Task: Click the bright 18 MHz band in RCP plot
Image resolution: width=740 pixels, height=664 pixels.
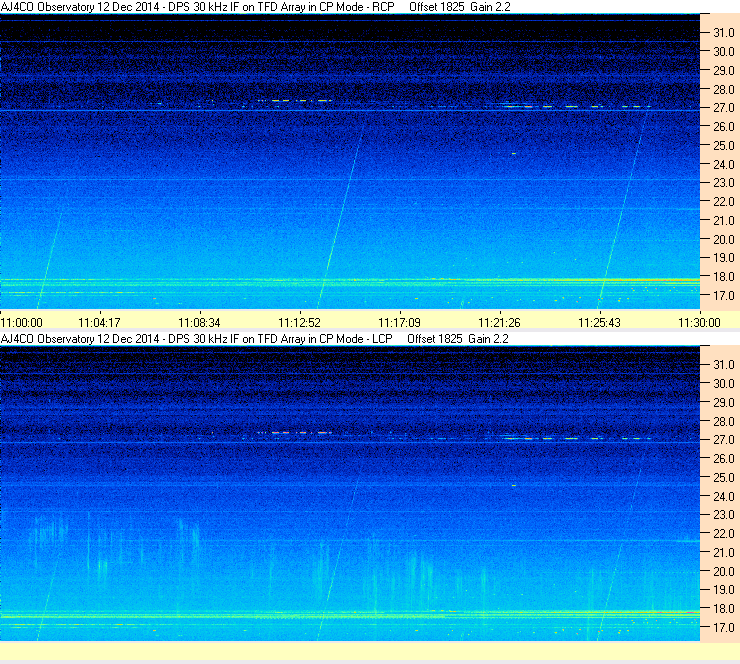Action: 349,280
